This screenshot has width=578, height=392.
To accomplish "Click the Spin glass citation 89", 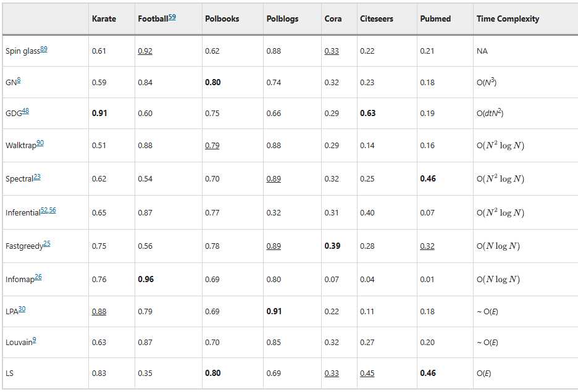I will [44, 49].
